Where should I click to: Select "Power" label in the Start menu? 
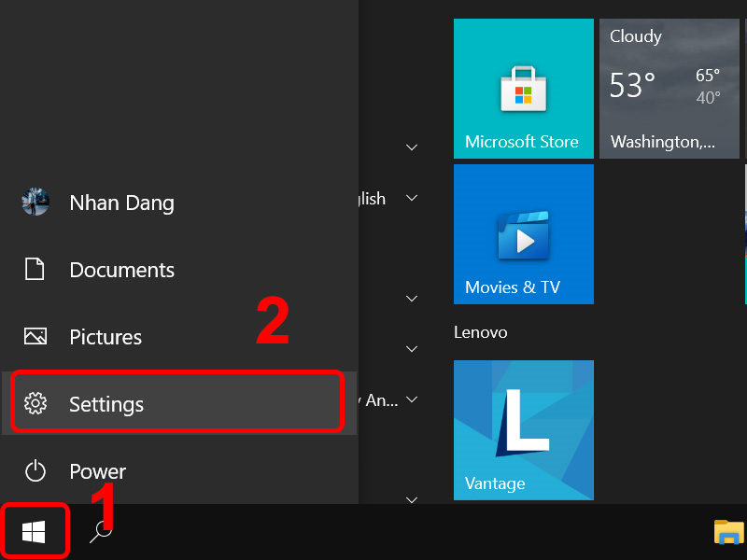97,471
